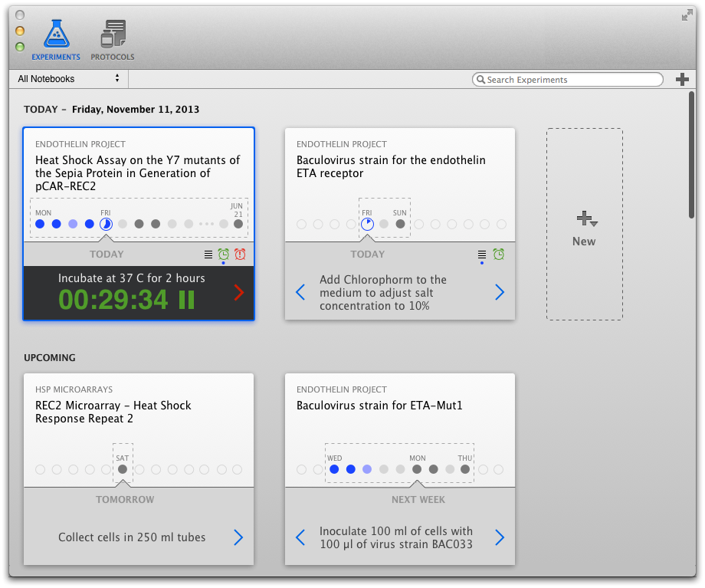
Task: Select the THU timeline dot on the ETA-Mut1 card
Action: point(465,469)
